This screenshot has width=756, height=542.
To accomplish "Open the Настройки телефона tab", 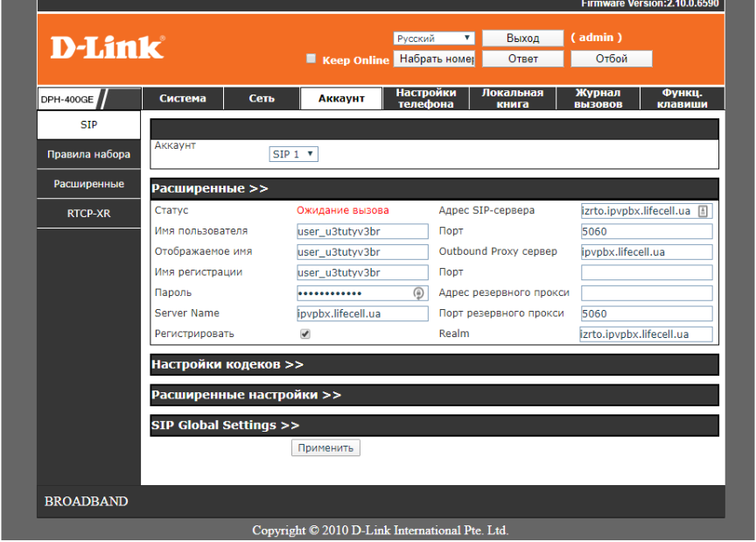I will [426, 98].
